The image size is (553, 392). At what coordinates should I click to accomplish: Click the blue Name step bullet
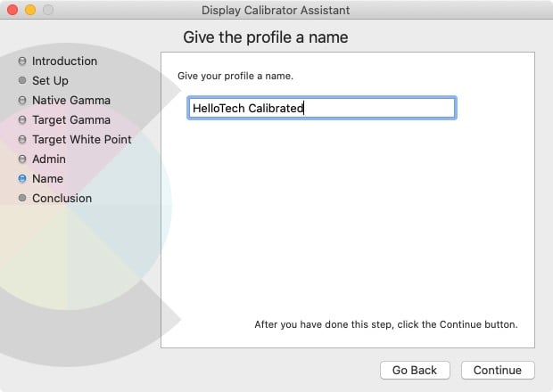[x=22, y=179]
